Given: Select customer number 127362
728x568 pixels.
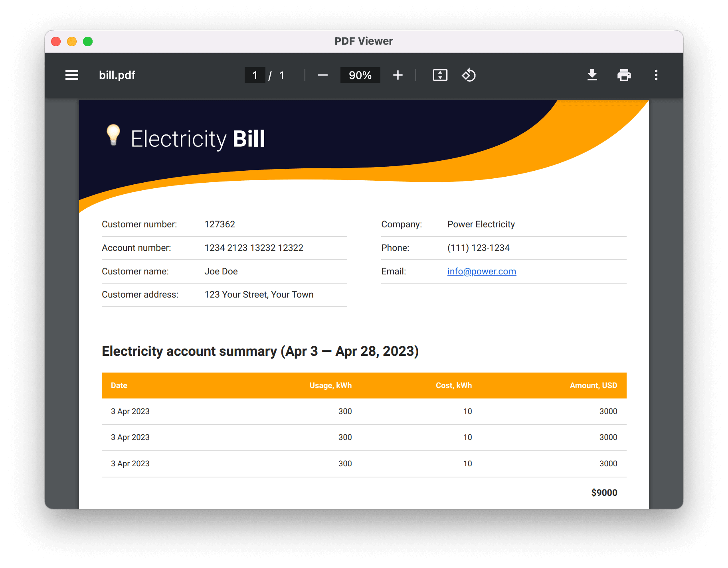Looking at the screenshot, I should [220, 224].
